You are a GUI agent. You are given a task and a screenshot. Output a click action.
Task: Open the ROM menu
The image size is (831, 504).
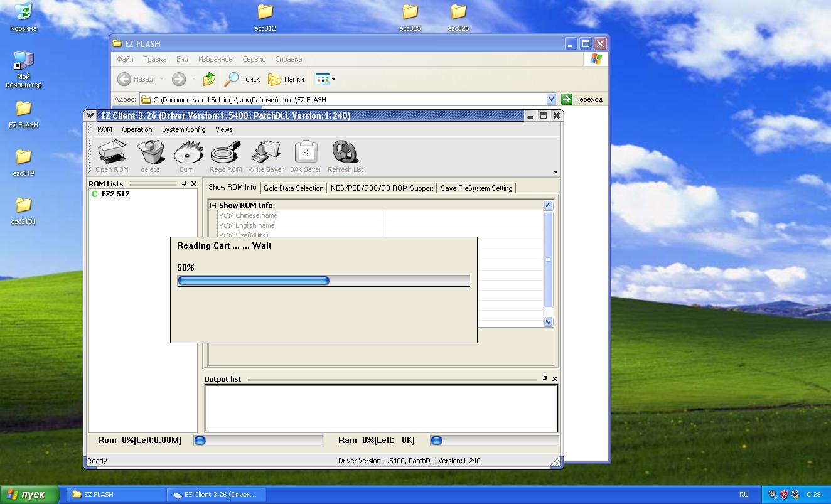pos(105,129)
